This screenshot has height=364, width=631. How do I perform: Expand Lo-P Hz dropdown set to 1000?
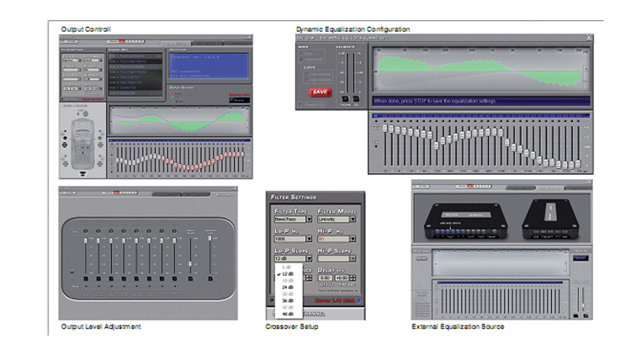click(x=293, y=239)
